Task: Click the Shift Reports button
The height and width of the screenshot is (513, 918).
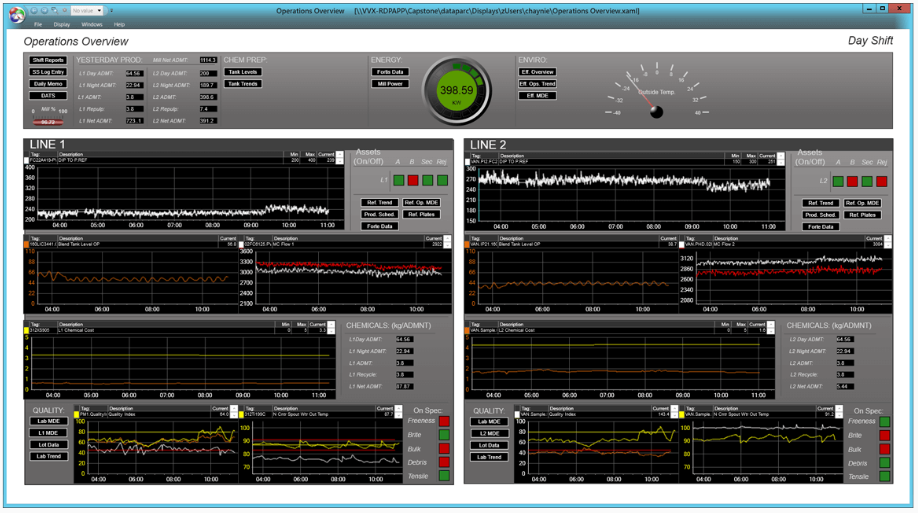Action: click(x=48, y=60)
